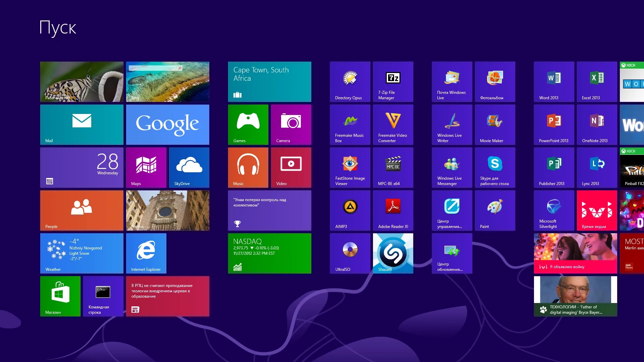Open the Магазин store tile

click(60, 296)
